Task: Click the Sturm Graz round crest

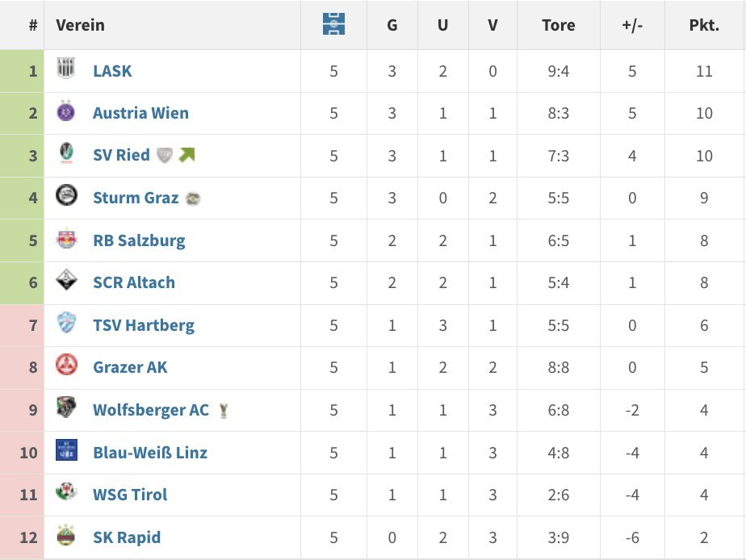Action: tap(66, 197)
